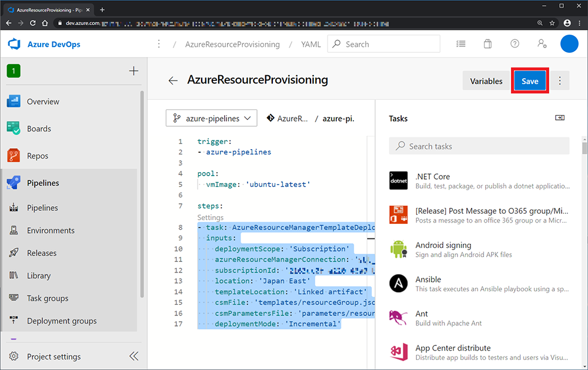Select the Ansible task
588x370 pixels.
point(479,284)
